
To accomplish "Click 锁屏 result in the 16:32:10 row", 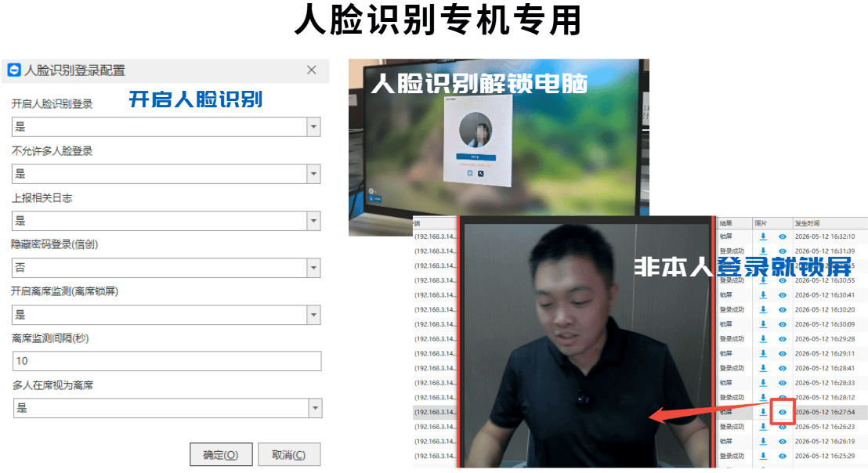I will point(725,236).
